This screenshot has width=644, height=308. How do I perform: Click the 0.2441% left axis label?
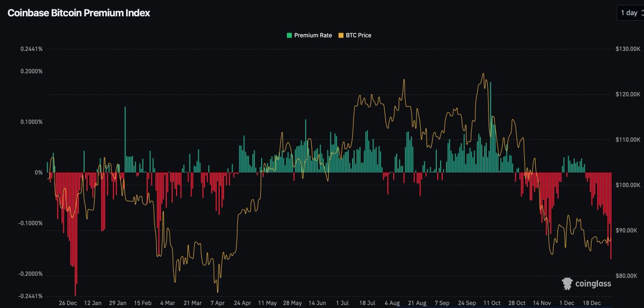pyautogui.click(x=31, y=49)
